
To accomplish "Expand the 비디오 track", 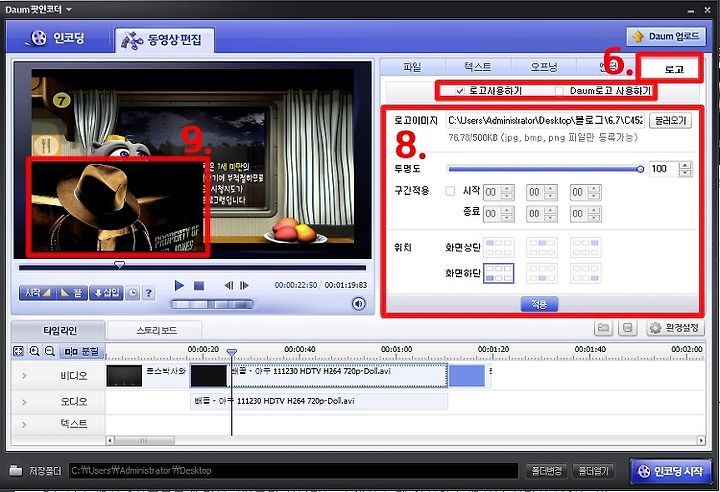I will click(x=24, y=376).
